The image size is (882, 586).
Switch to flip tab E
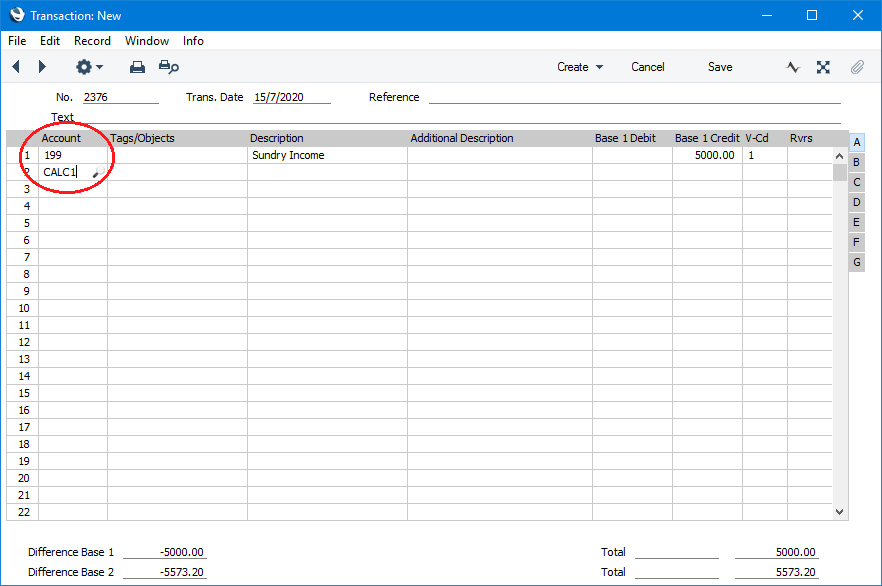[x=856, y=222]
